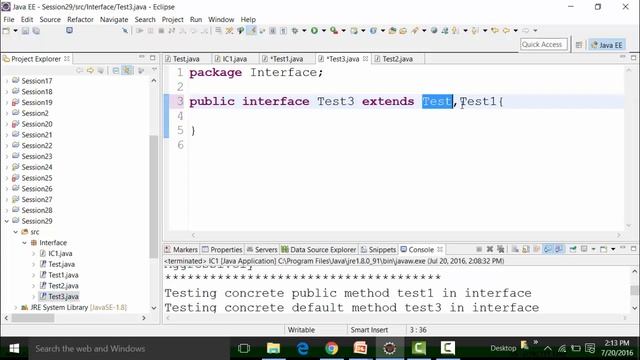Click the Project Explorer horizontal scrollbar thumb

(x=33, y=318)
